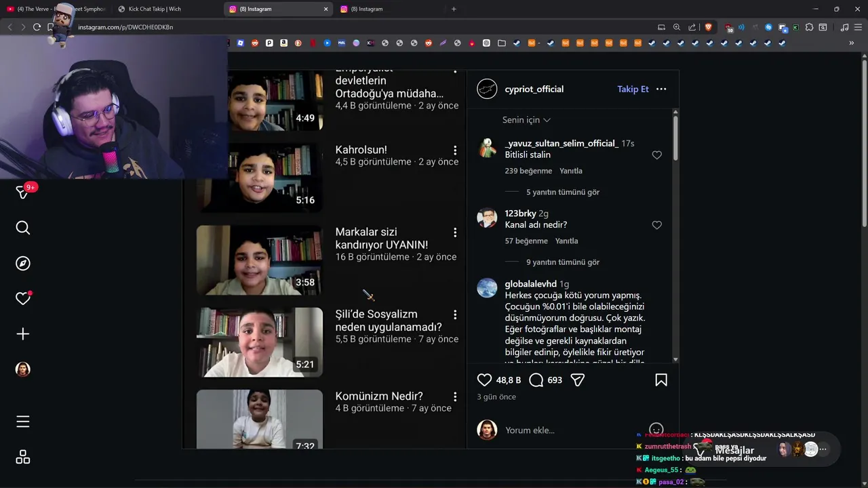868x488 pixels.
Task: Open Explore compass icon in sidebar
Action: [x=22, y=264]
